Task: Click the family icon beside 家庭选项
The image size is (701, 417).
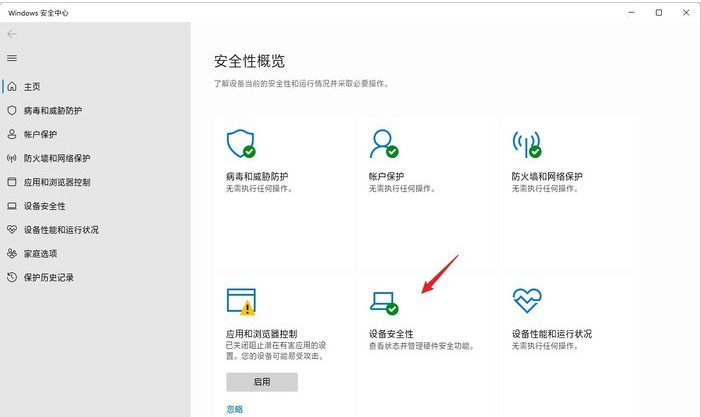Action: [x=12, y=253]
